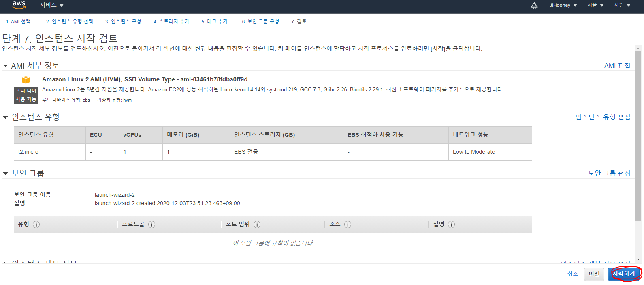Collapse the 인스턴스 유형 section
644x285 pixels.
click(5, 117)
